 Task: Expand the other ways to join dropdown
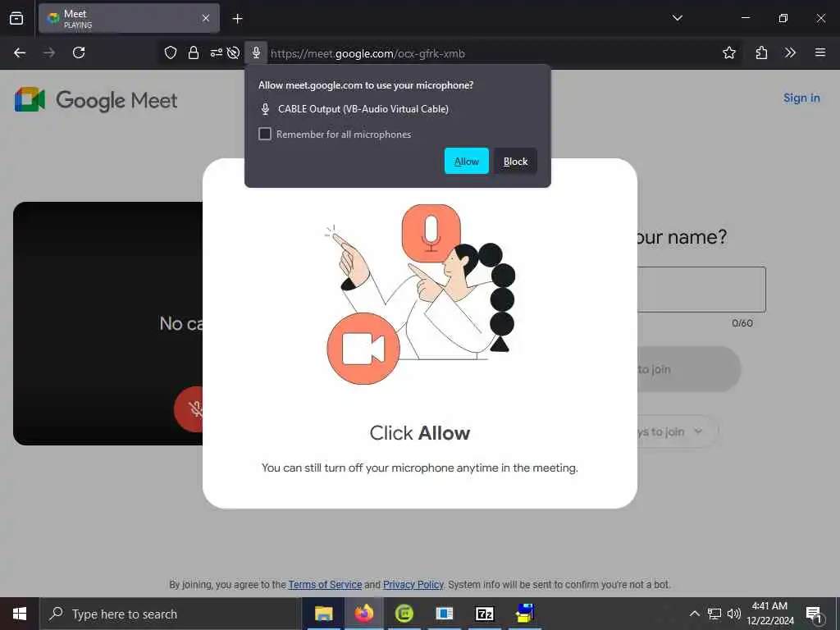[x=677, y=431]
